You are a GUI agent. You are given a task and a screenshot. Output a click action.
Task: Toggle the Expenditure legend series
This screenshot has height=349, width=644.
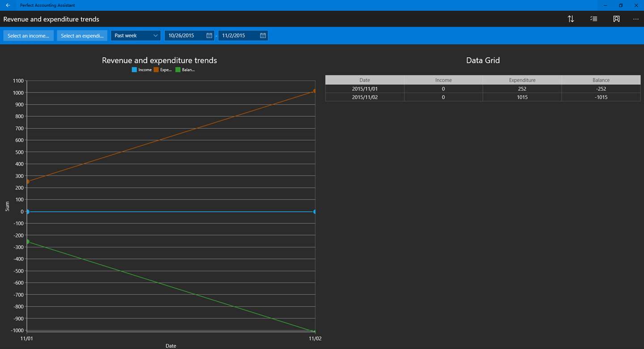point(163,70)
